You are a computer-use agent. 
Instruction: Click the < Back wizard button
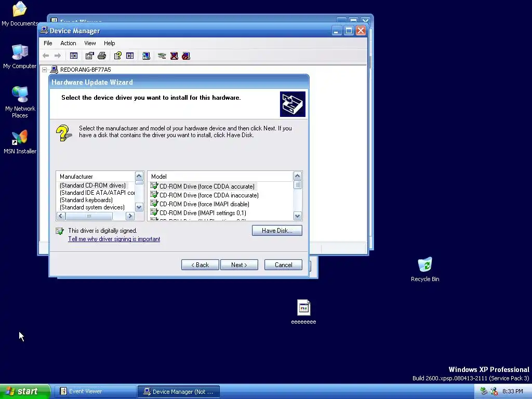click(200, 264)
